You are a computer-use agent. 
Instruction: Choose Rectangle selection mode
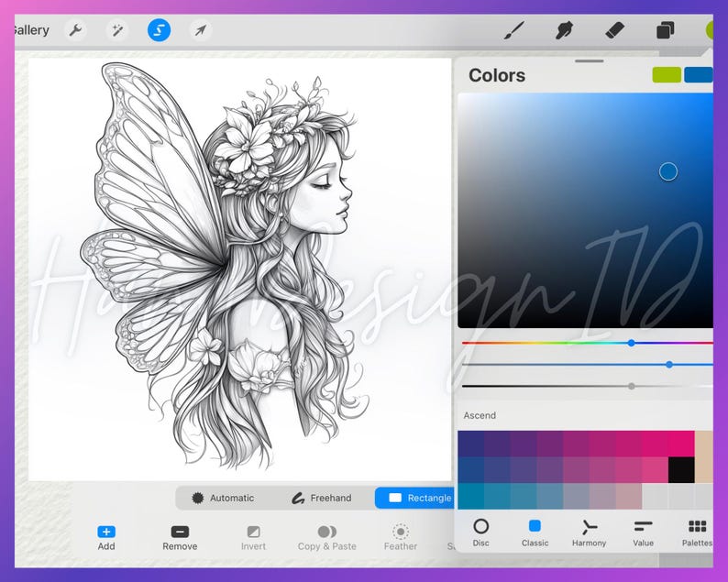click(415, 498)
